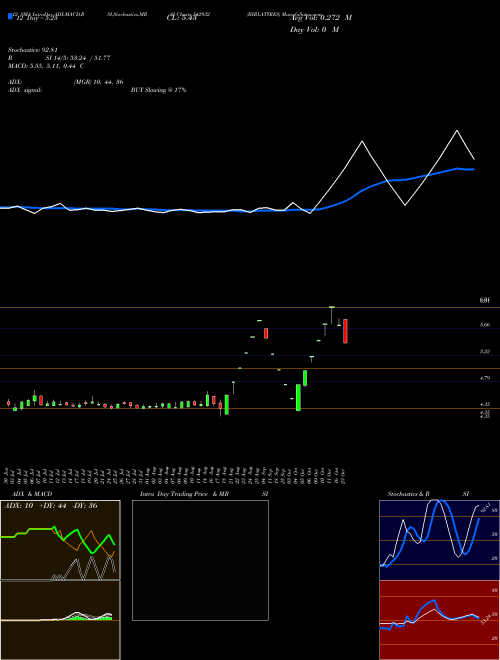The image size is (500, 660).
Task: Click the tall green candlestick near 4.35
Action: (x=298, y=397)
